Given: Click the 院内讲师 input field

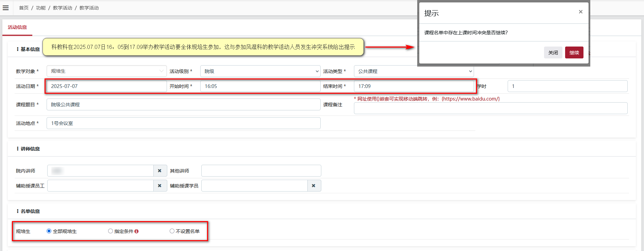Looking at the screenshot, I should (x=100, y=171).
